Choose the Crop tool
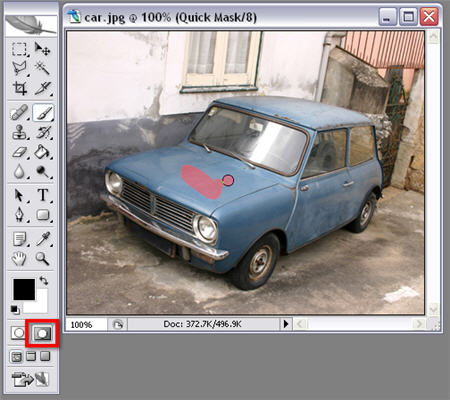 pos(19,88)
